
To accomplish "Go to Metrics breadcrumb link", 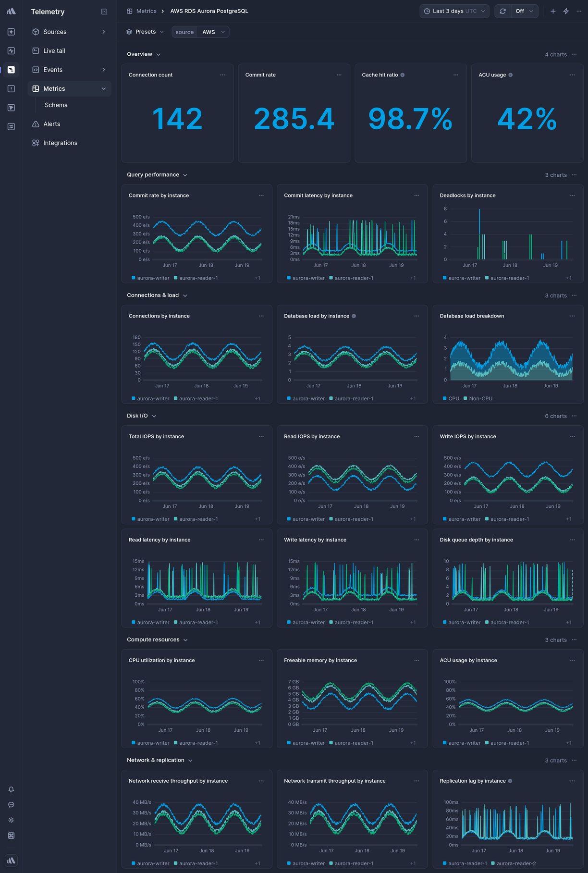I will coord(146,11).
